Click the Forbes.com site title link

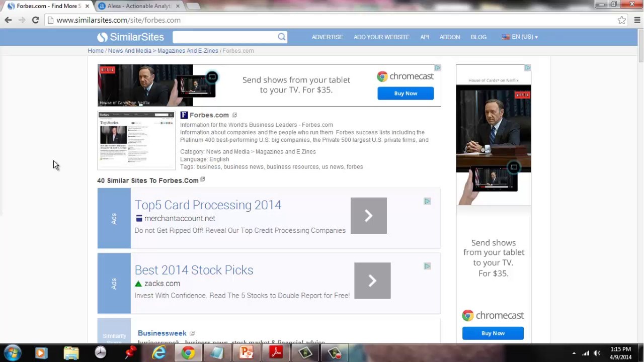pyautogui.click(x=209, y=115)
